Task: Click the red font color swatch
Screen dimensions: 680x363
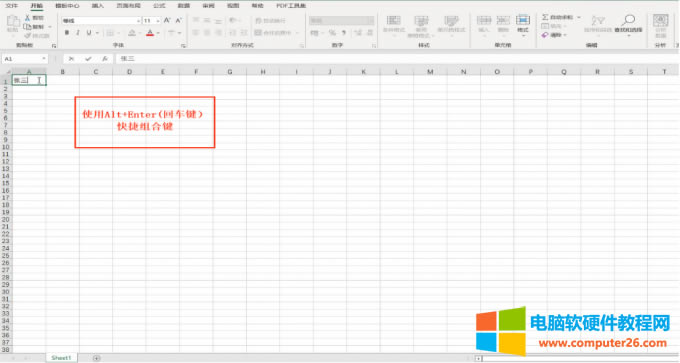Action: click(150, 33)
